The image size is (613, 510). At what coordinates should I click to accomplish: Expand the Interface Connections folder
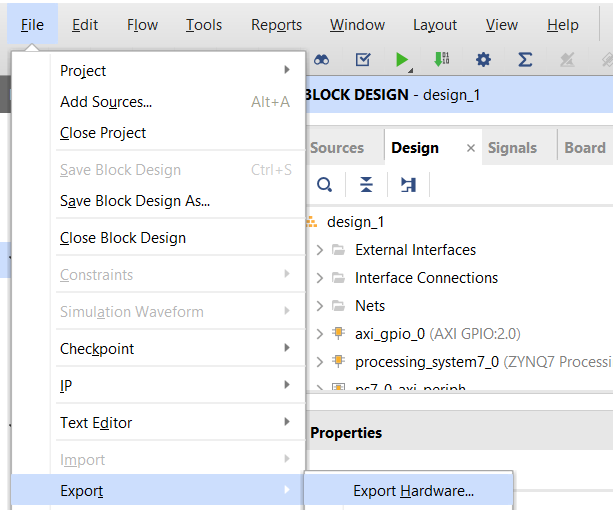(x=319, y=278)
